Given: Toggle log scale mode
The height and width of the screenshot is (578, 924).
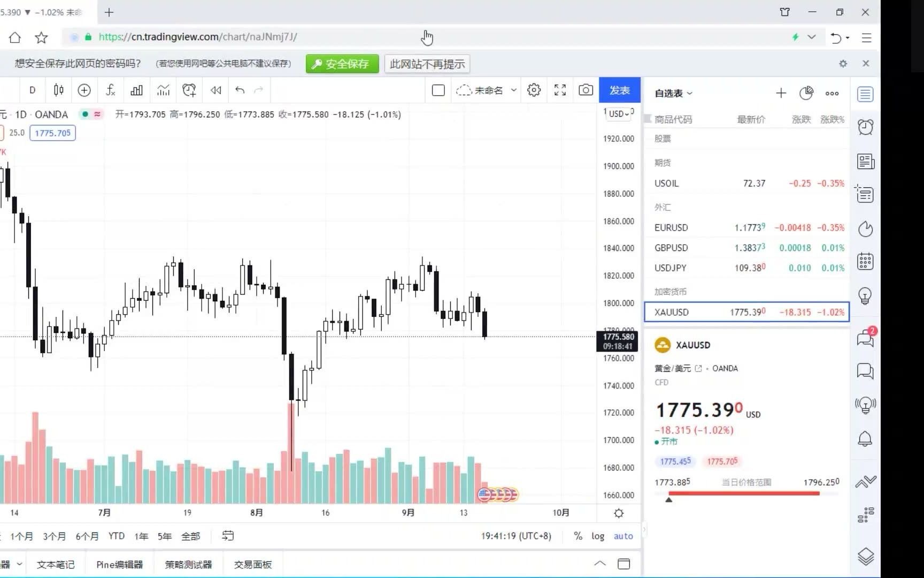Looking at the screenshot, I should coord(598,536).
